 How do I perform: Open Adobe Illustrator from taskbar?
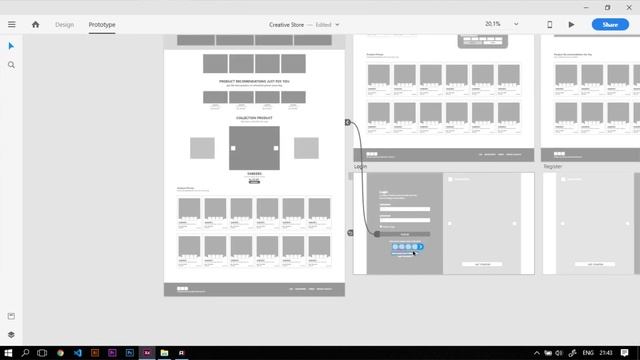tap(95, 353)
